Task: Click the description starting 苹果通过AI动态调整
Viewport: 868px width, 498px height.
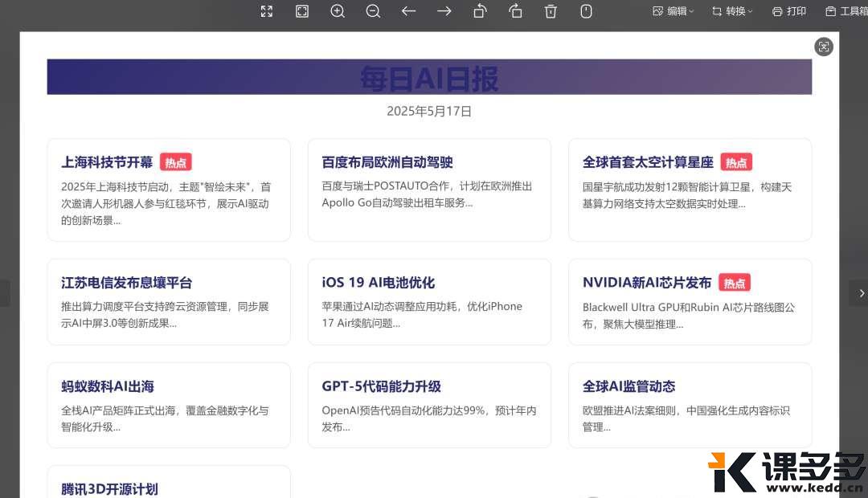Action: (422, 315)
